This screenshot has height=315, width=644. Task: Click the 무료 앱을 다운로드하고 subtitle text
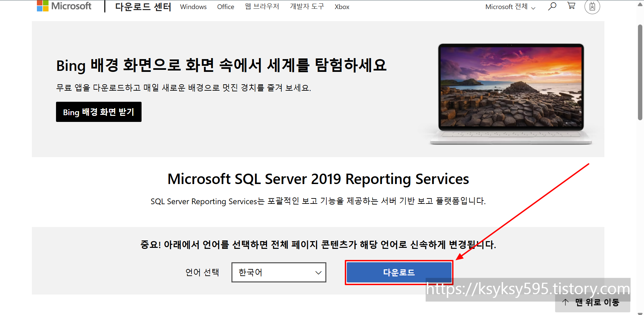(183, 88)
